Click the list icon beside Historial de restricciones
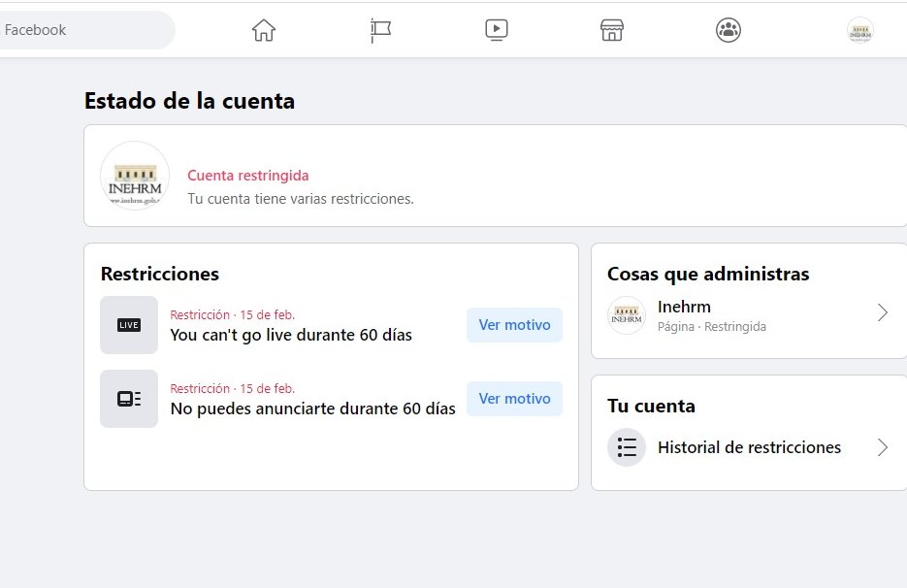Image resolution: width=907 pixels, height=588 pixels. (627, 447)
